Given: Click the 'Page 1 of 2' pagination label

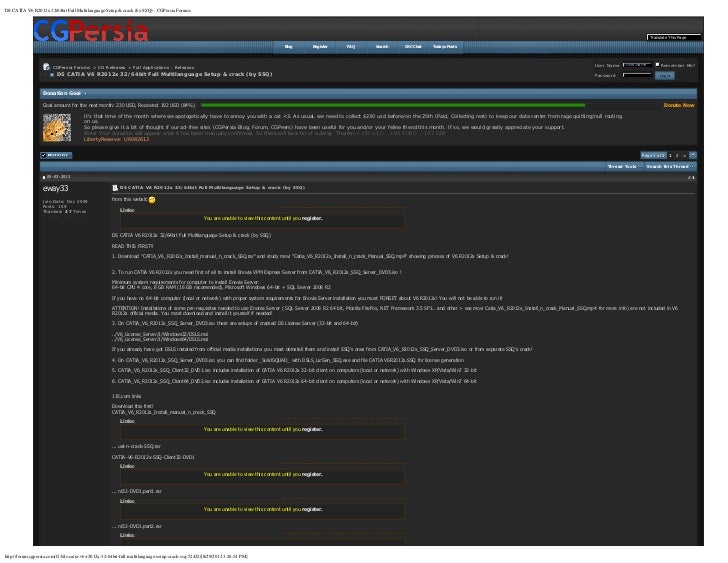Looking at the screenshot, I should coord(653,155).
